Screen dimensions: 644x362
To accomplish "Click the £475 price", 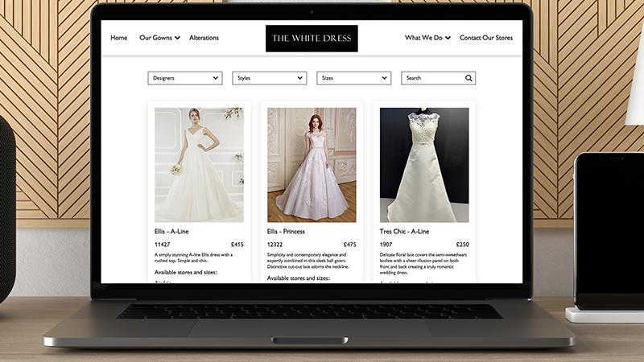I will [349, 245].
